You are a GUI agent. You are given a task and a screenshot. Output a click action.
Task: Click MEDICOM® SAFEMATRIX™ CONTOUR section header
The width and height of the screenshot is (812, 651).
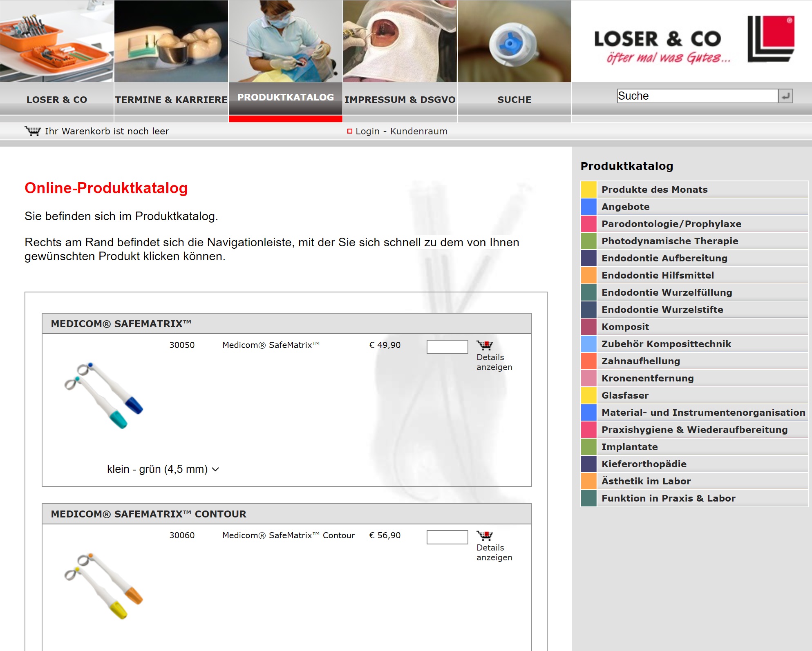[x=287, y=514]
